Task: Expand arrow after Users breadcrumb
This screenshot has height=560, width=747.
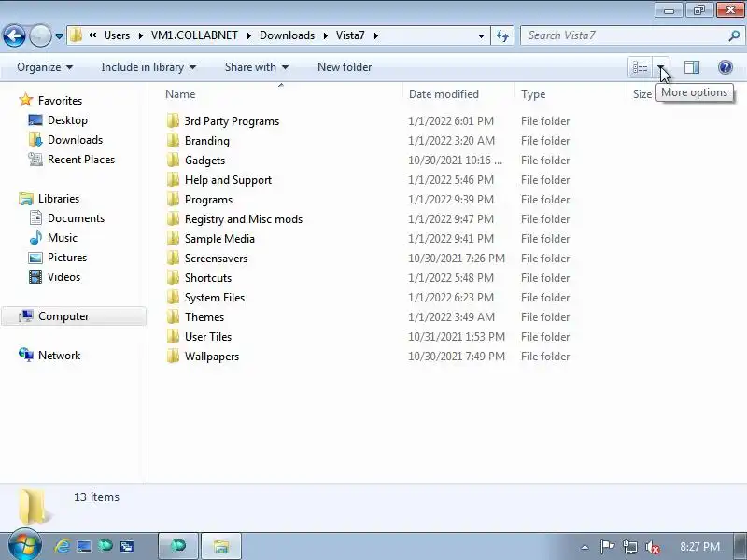Action: pyautogui.click(x=141, y=35)
